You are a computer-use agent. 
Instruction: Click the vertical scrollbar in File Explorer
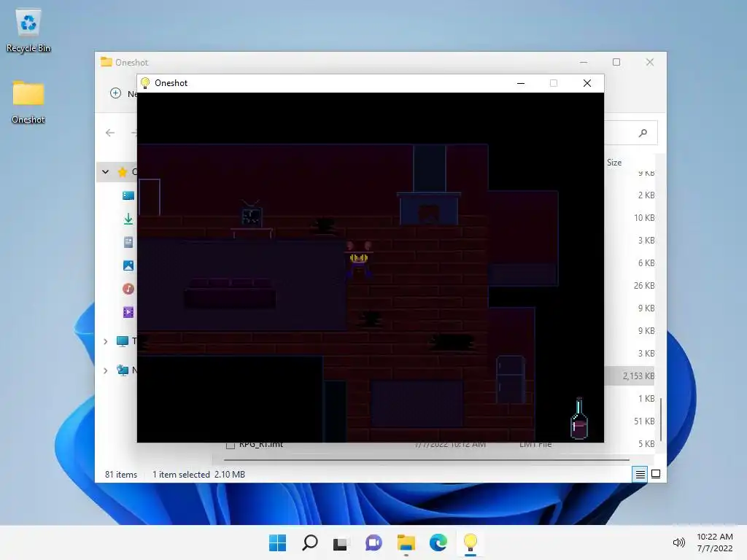pyautogui.click(x=661, y=419)
